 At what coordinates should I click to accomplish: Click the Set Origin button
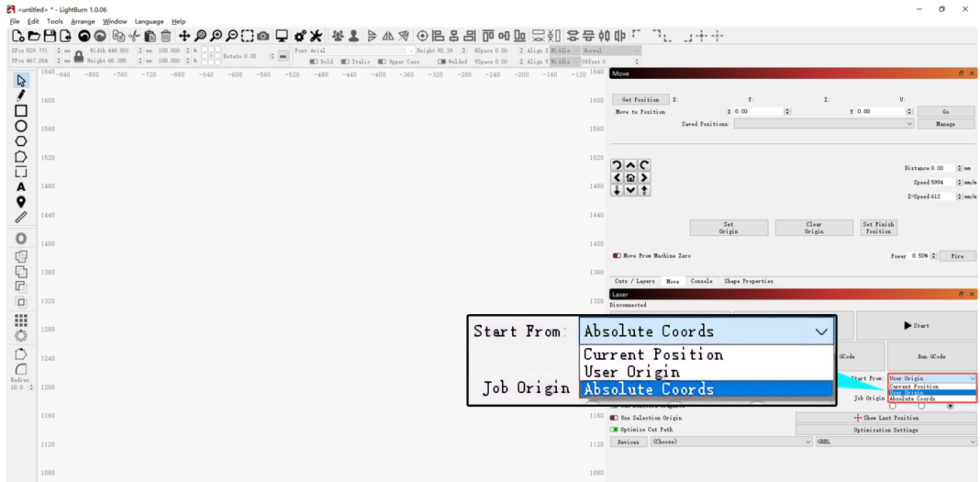click(729, 227)
